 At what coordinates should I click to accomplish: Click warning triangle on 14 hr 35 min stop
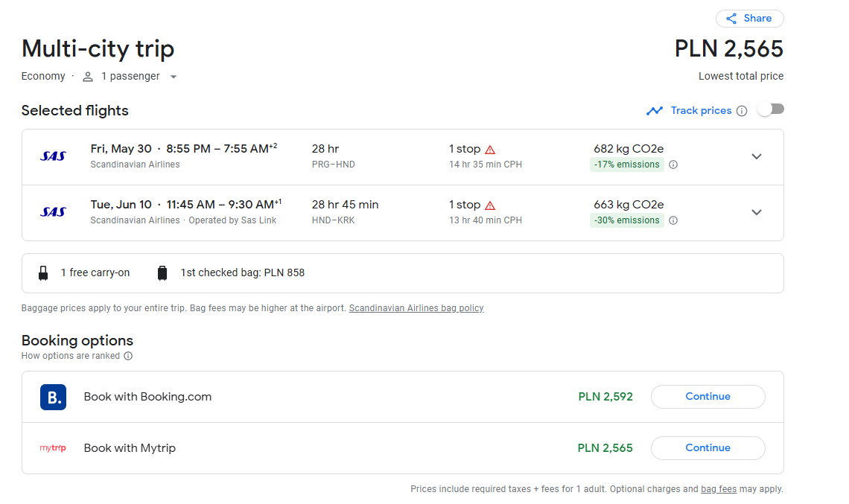coord(490,150)
